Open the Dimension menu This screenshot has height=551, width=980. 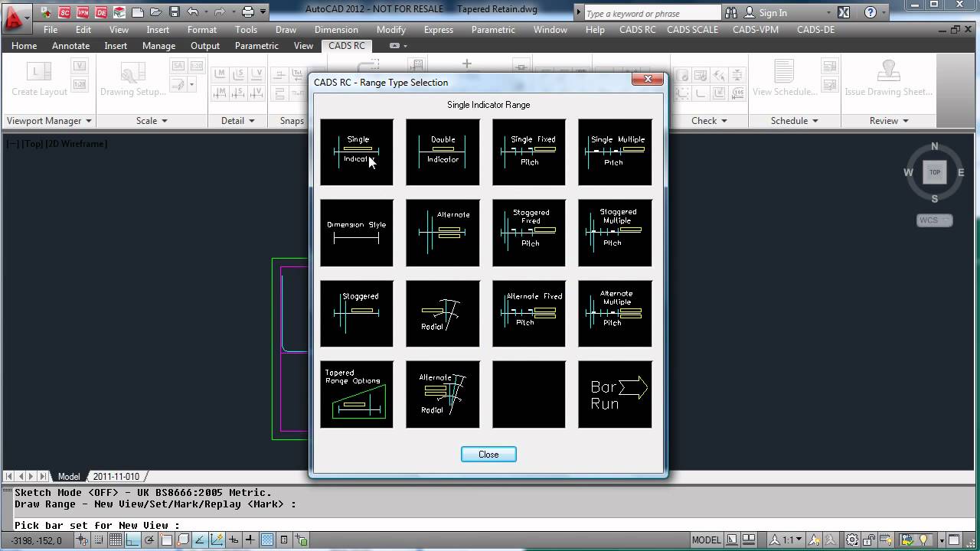click(x=336, y=30)
